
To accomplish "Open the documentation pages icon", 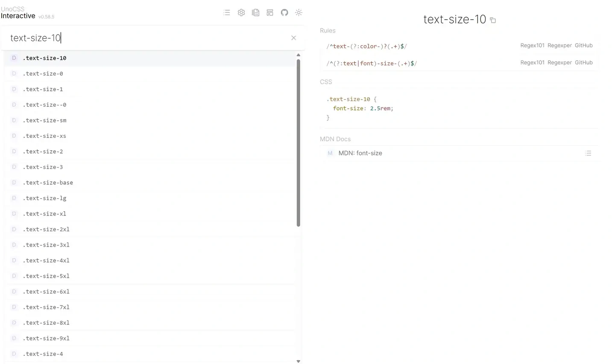I will [255, 13].
